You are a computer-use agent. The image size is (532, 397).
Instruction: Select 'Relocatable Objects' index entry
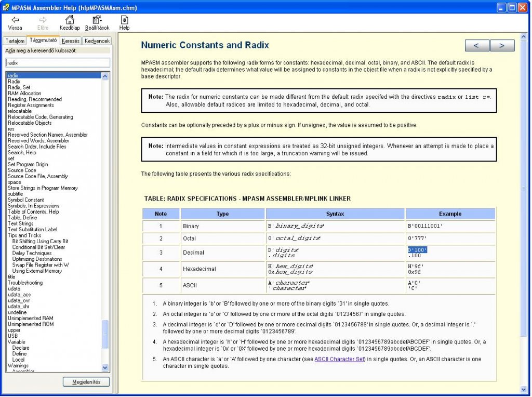[30, 123]
